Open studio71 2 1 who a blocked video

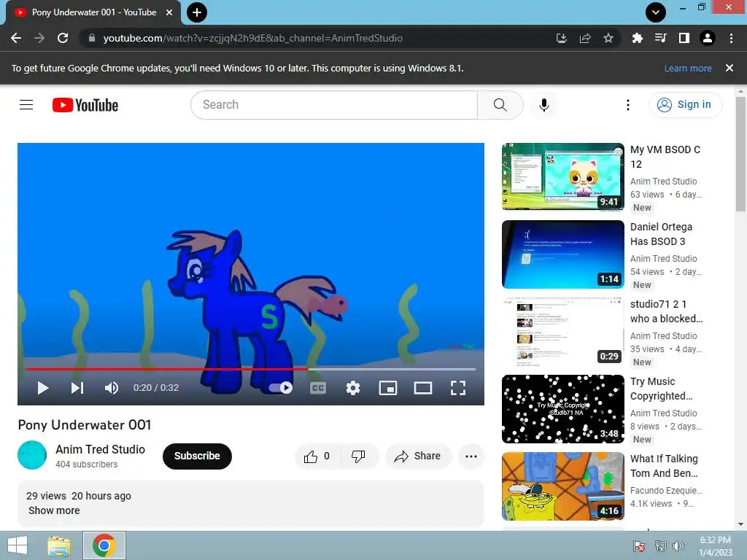coord(562,332)
